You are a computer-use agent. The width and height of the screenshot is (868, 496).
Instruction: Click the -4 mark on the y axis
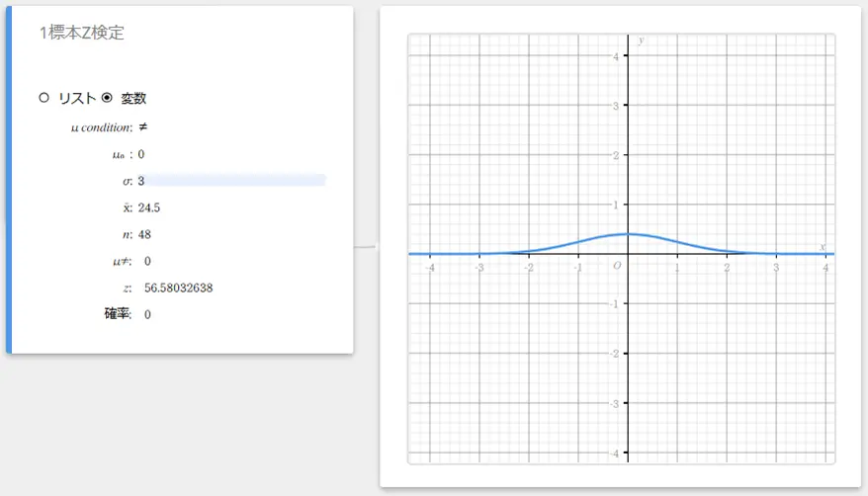click(x=614, y=454)
